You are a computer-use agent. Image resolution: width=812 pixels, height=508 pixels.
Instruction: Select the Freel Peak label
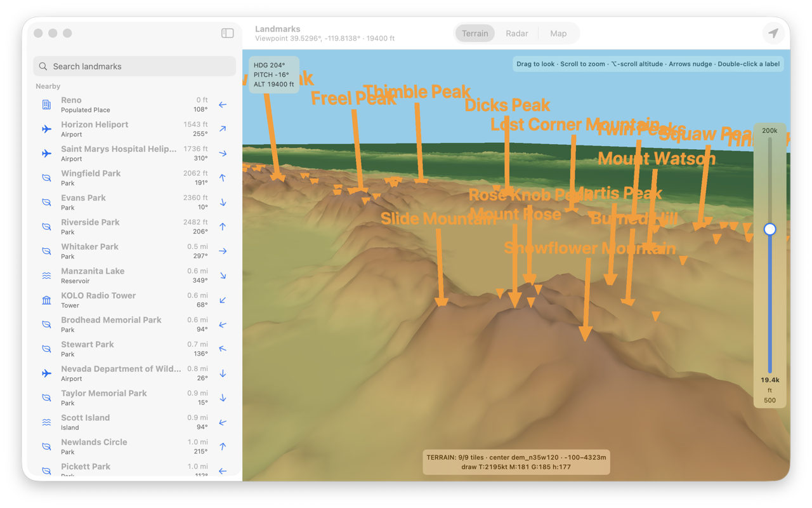coord(353,98)
